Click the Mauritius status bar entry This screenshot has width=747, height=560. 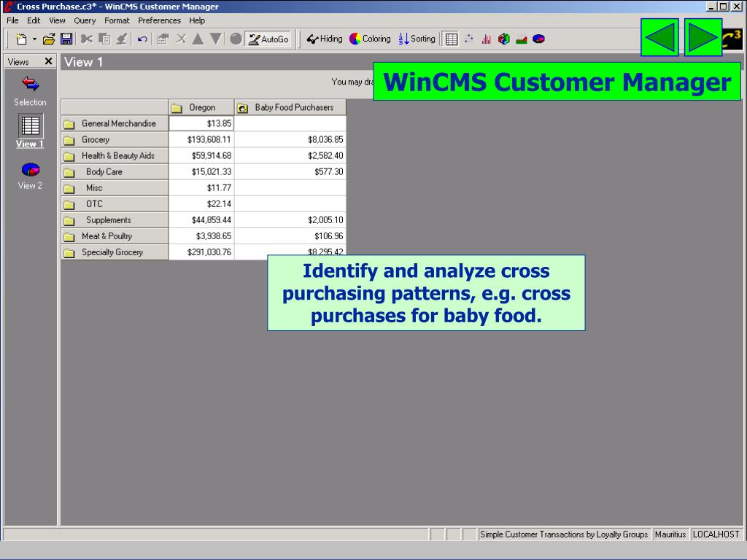[x=670, y=534]
